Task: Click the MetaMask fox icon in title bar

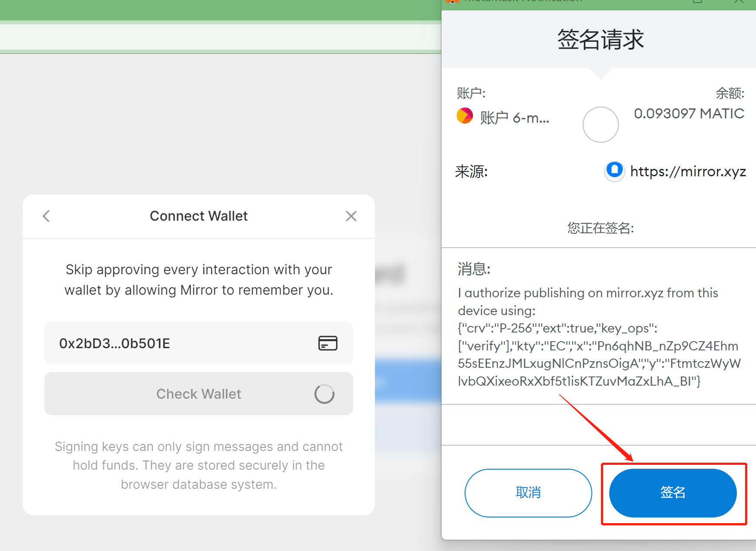Action: coord(452,1)
